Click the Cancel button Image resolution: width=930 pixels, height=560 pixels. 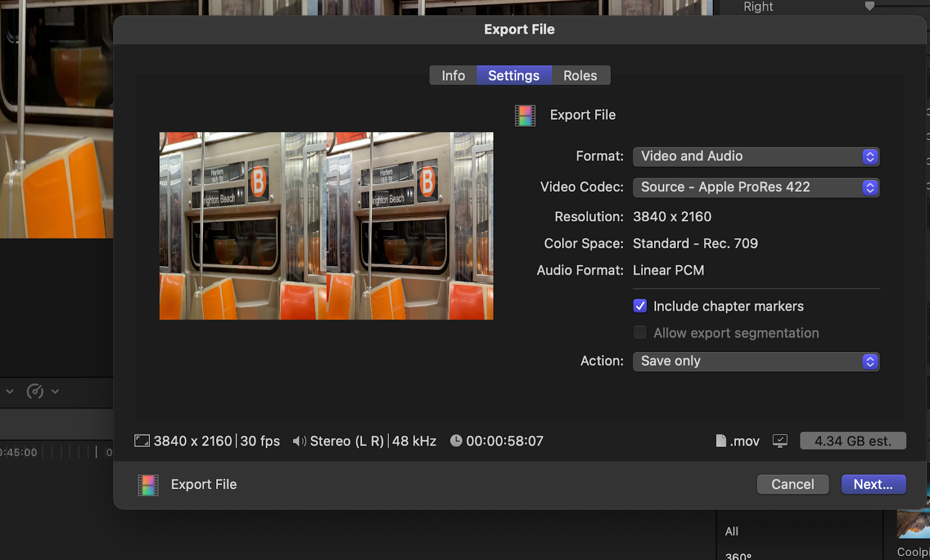tap(793, 484)
